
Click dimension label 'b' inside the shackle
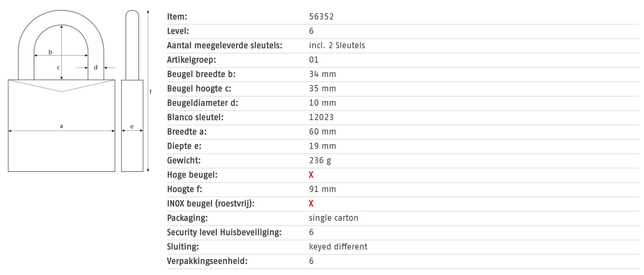[50, 52]
